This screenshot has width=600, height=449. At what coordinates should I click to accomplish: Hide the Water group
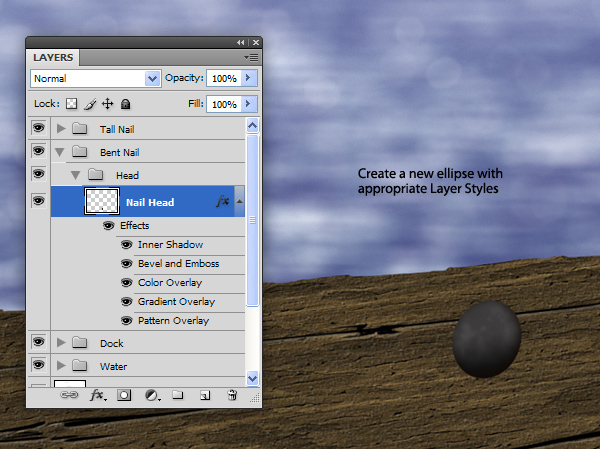coord(38,364)
